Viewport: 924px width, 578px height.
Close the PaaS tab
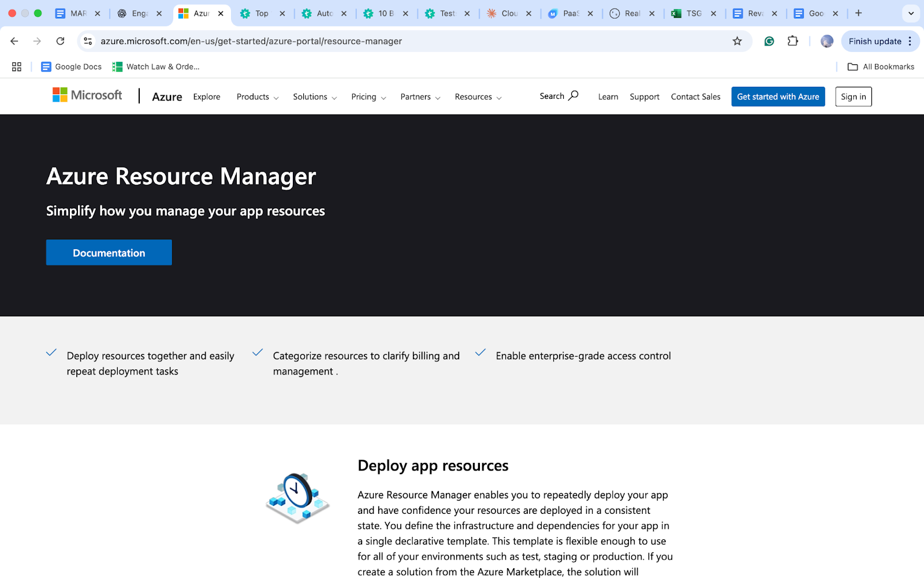(x=590, y=13)
